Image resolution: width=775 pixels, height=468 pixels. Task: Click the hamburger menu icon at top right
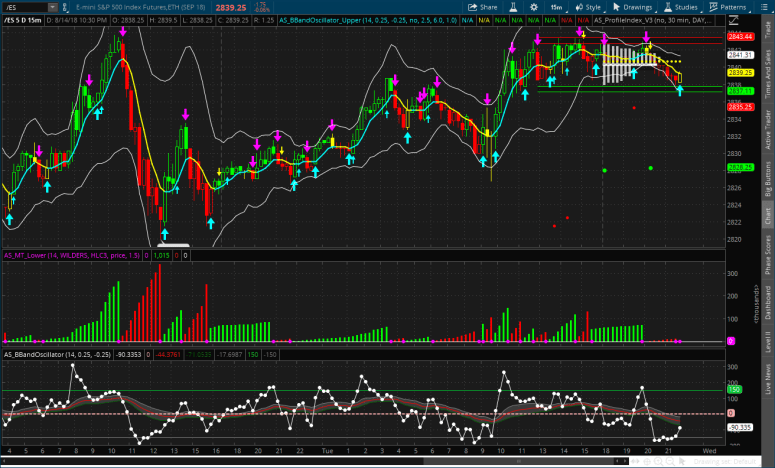(x=765, y=6)
